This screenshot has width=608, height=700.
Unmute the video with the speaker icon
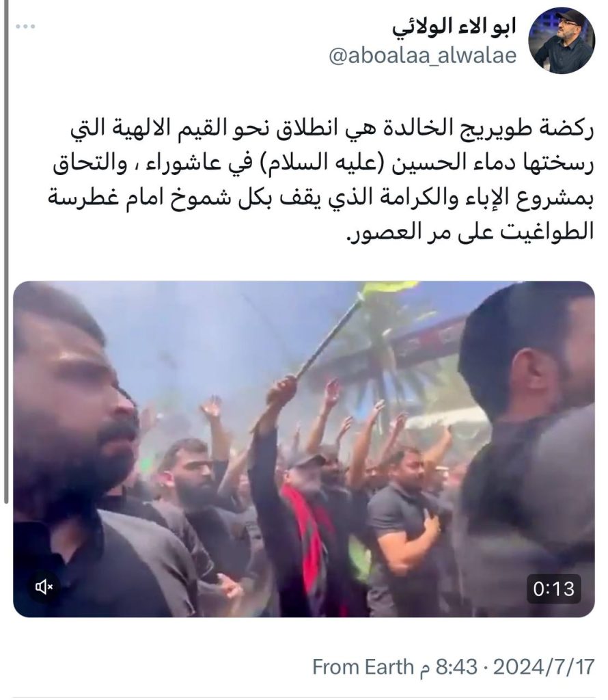[44, 587]
